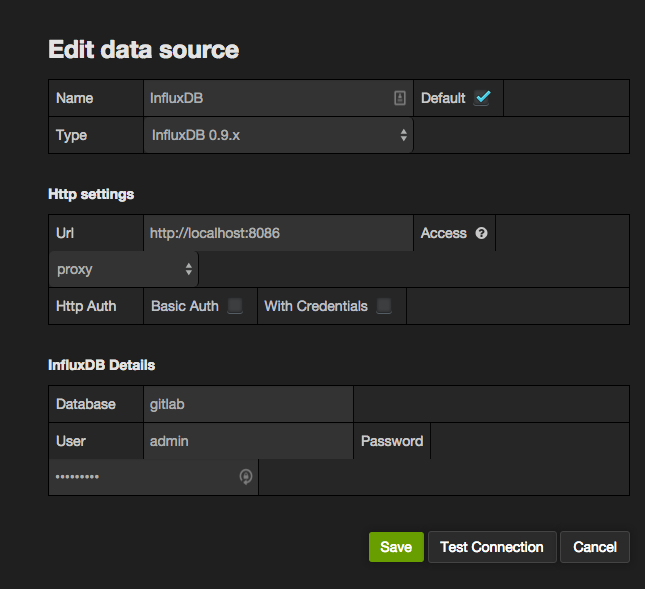The height and width of the screenshot is (589, 645).
Task: Click the Edit data source heading
Action: point(143,49)
